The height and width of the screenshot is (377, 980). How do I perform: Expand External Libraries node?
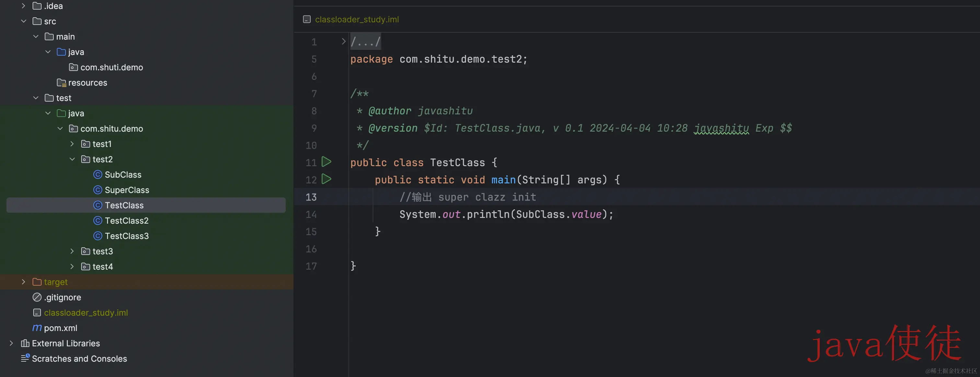pyautogui.click(x=11, y=343)
